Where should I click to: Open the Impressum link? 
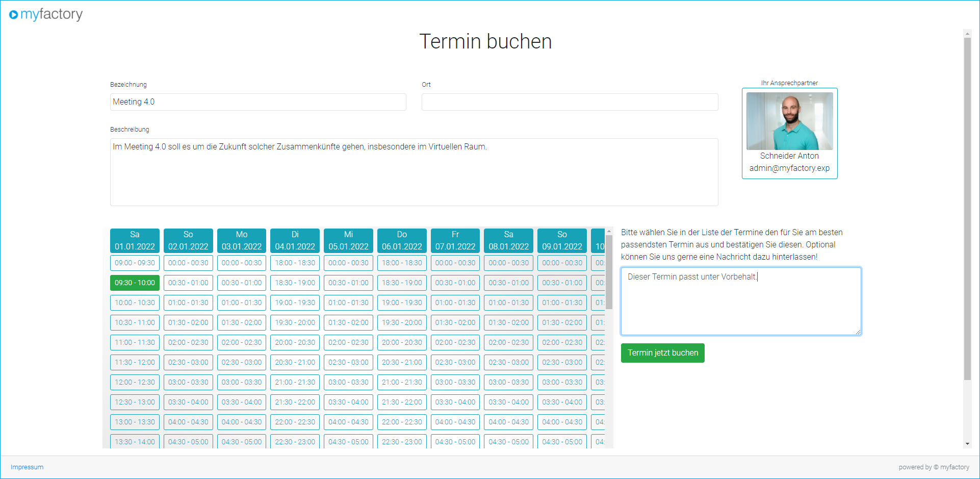tap(27, 467)
